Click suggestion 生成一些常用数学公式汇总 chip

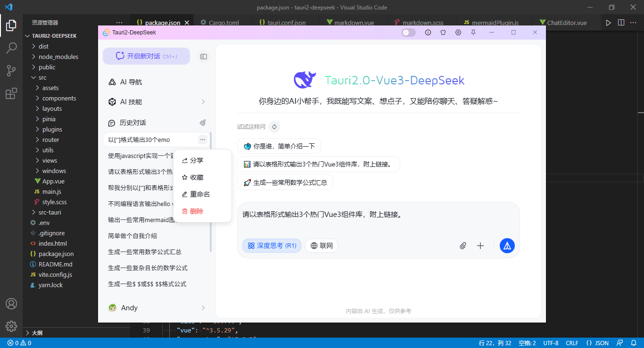(x=285, y=182)
